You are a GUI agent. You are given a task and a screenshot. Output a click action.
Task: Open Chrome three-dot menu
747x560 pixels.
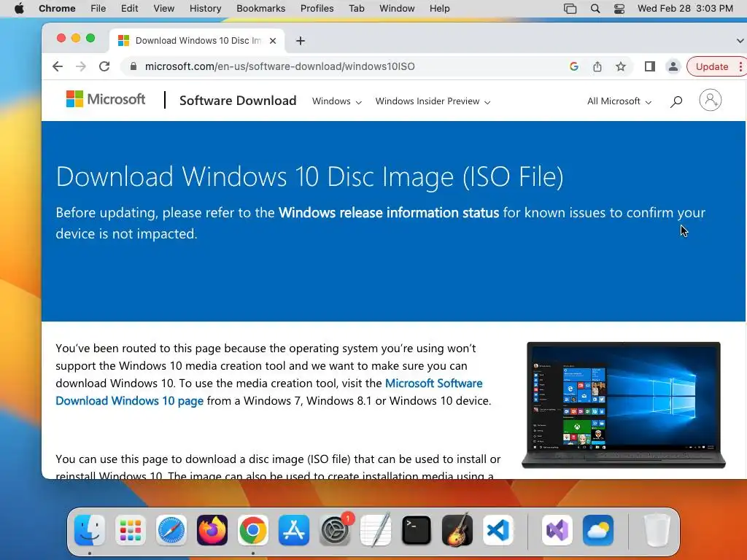click(740, 66)
